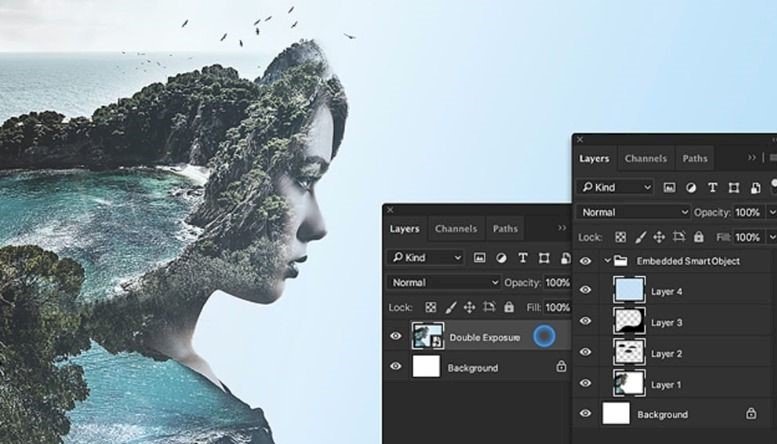Image resolution: width=777 pixels, height=444 pixels.
Task: Select the Layer 3 layer by name
Action: pos(666,323)
